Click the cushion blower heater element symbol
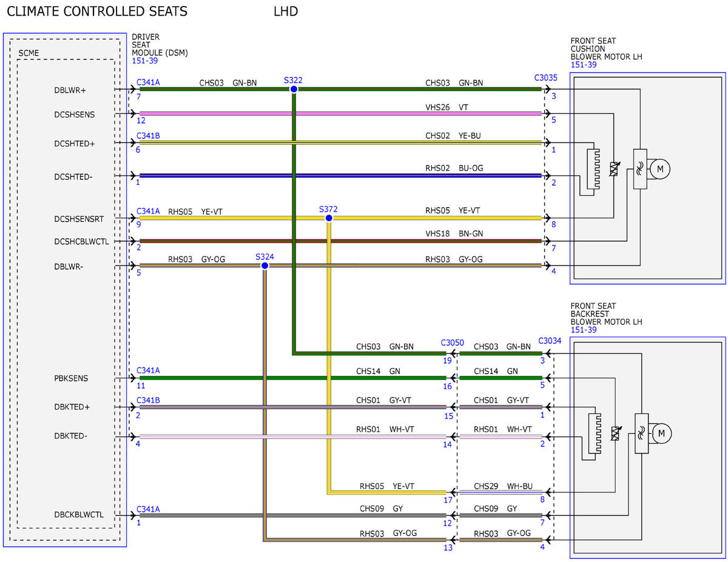728x562 pixels. point(593,168)
